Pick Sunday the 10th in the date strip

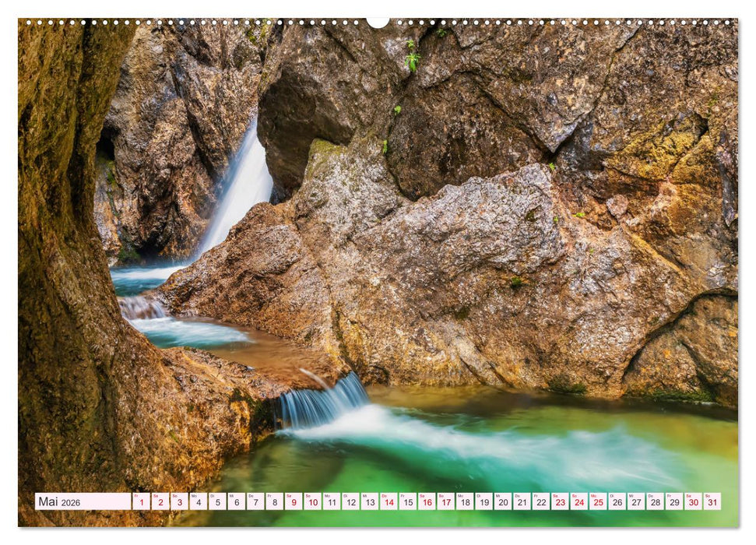[312, 502]
